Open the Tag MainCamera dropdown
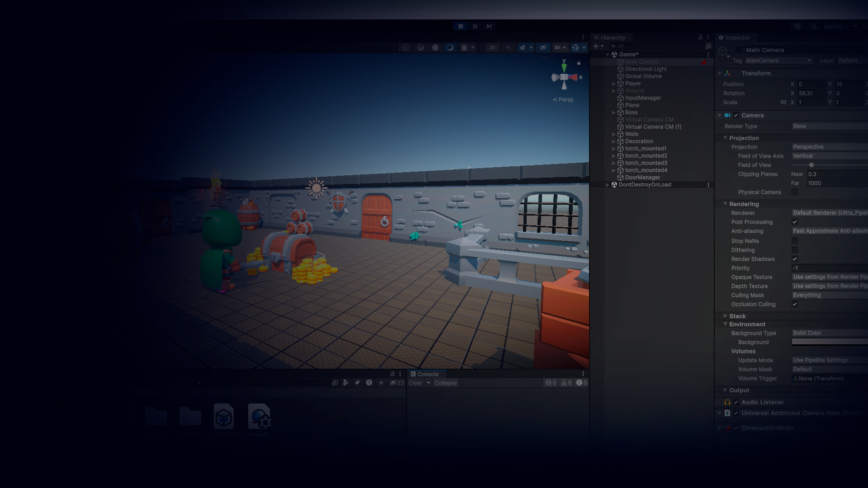This screenshot has width=868, height=488. [x=778, y=61]
